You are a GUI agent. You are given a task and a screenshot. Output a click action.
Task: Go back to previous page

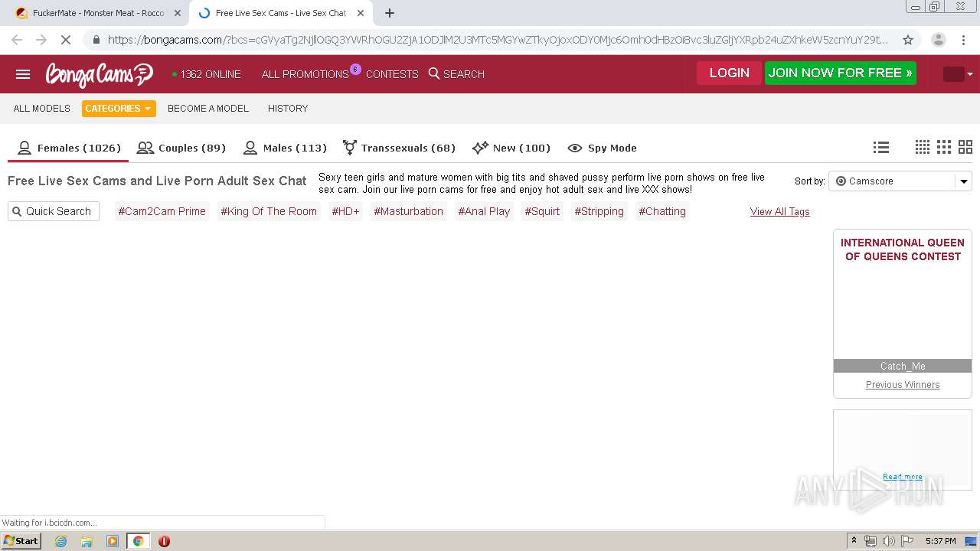17,40
